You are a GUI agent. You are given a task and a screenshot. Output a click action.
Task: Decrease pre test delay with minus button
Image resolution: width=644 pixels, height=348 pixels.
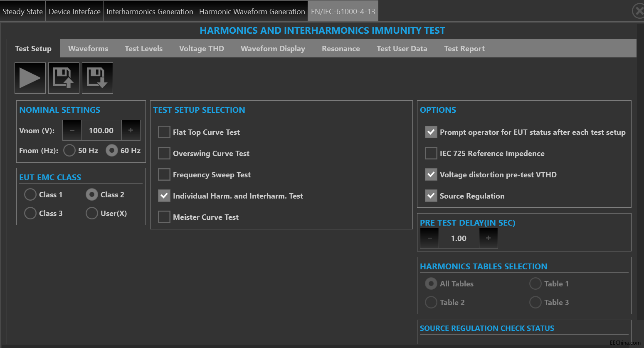(429, 238)
